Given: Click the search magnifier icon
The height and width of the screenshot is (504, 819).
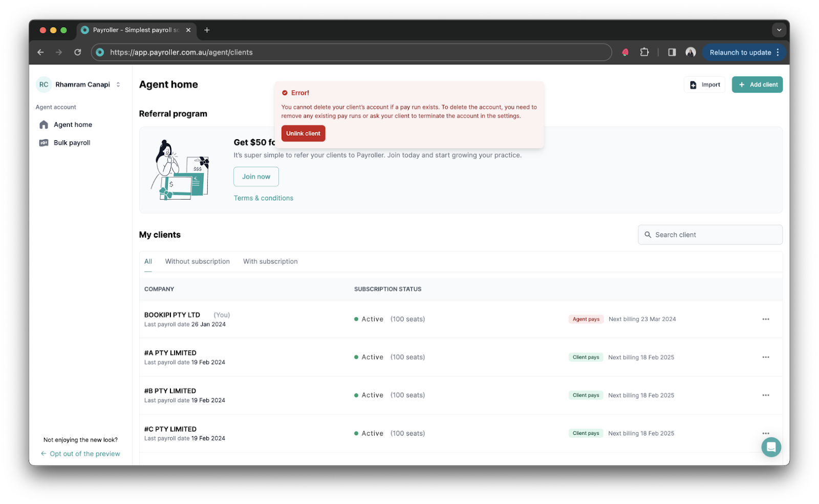Looking at the screenshot, I should (648, 235).
